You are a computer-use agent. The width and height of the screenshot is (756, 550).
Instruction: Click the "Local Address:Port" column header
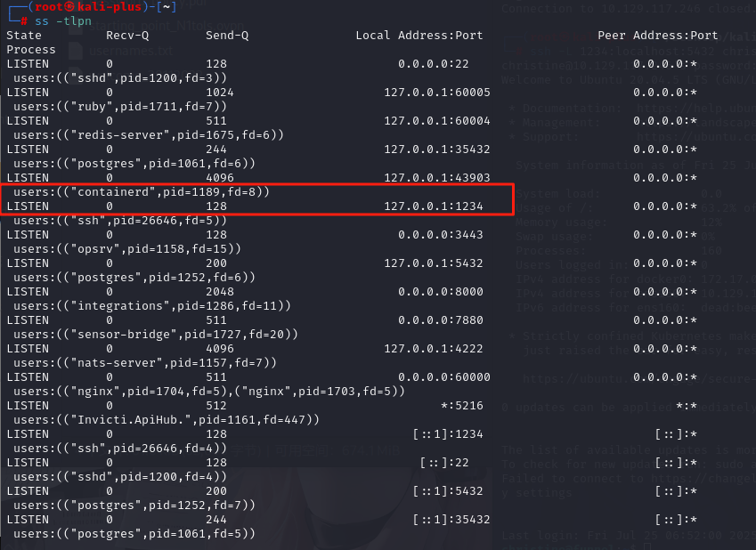[x=419, y=36]
